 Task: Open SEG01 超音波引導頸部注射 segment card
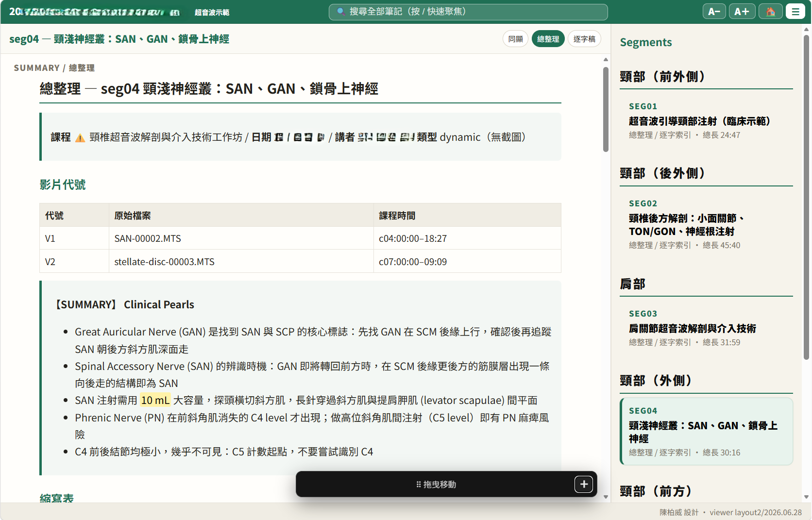[x=706, y=121]
